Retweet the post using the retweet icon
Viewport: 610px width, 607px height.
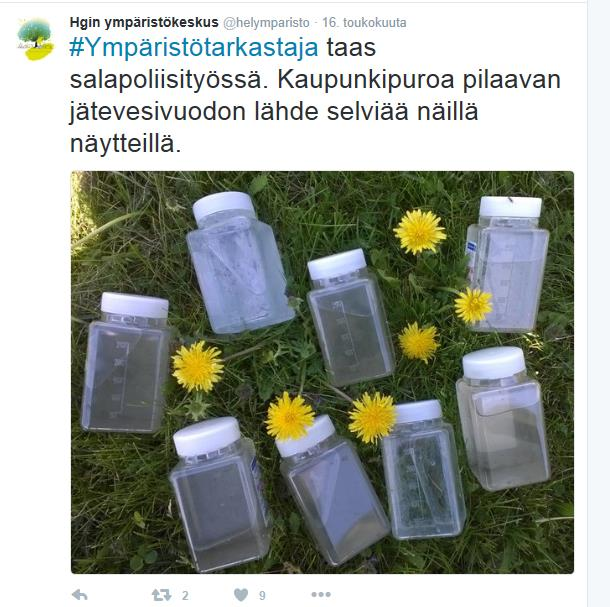click(x=161, y=595)
